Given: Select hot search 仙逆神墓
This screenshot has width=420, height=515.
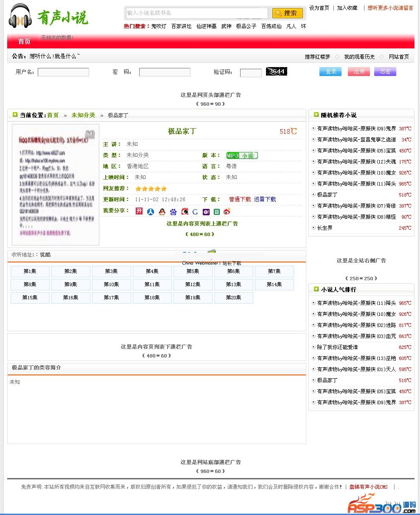Looking at the screenshot, I should [x=207, y=26].
